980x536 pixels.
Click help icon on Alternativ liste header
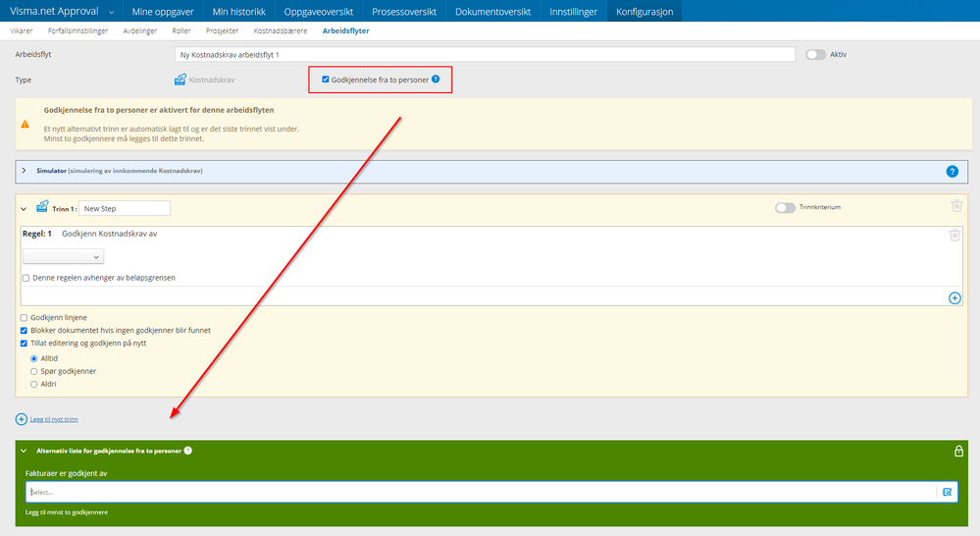point(188,451)
